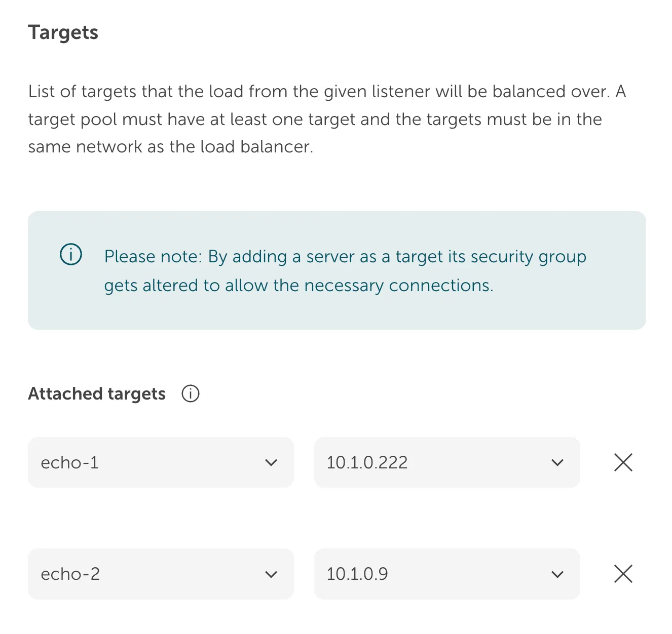The height and width of the screenshot is (634, 672).
Task: Click the chevron arrow in the 10.1.0.9 selector
Action: tap(557, 574)
